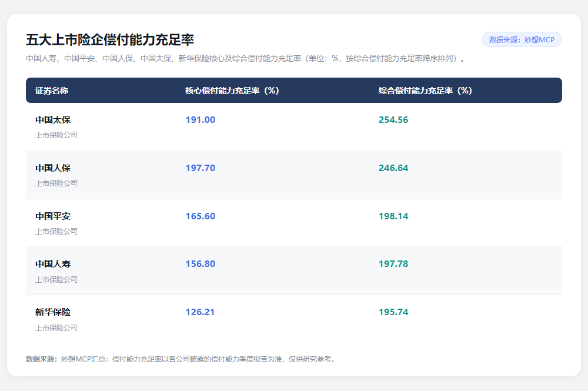588x391 pixels.
Task: Click comprehensive ratio value 197.78
Action: point(393,264)
